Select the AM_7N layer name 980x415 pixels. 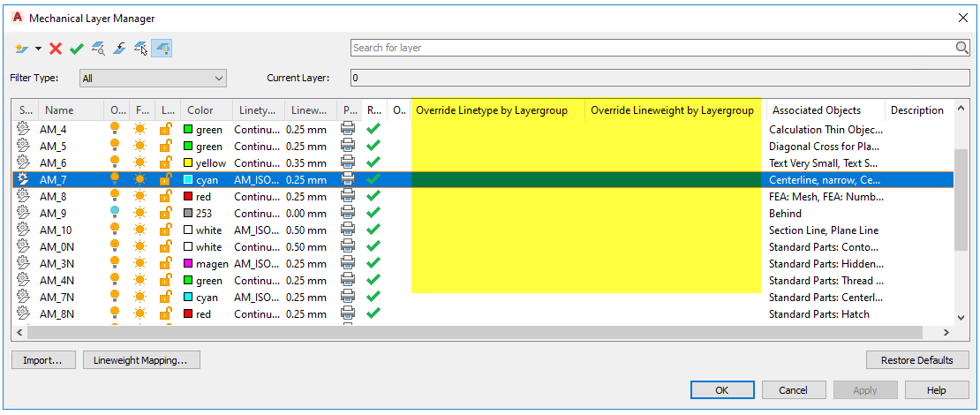pos(57,298)
